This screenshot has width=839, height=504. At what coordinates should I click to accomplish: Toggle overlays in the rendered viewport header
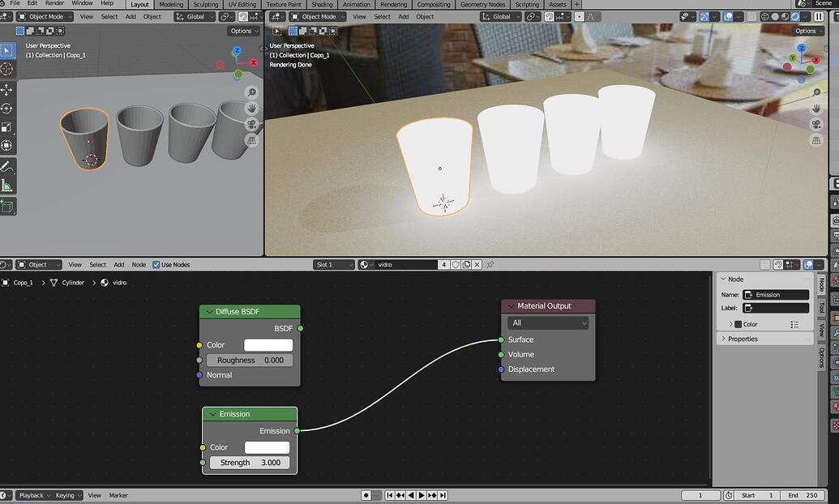coord(728,16)
